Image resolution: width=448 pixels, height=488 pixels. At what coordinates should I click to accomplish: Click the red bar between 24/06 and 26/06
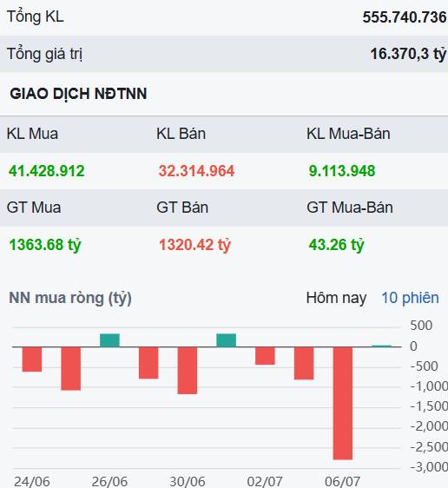point(71,368)
